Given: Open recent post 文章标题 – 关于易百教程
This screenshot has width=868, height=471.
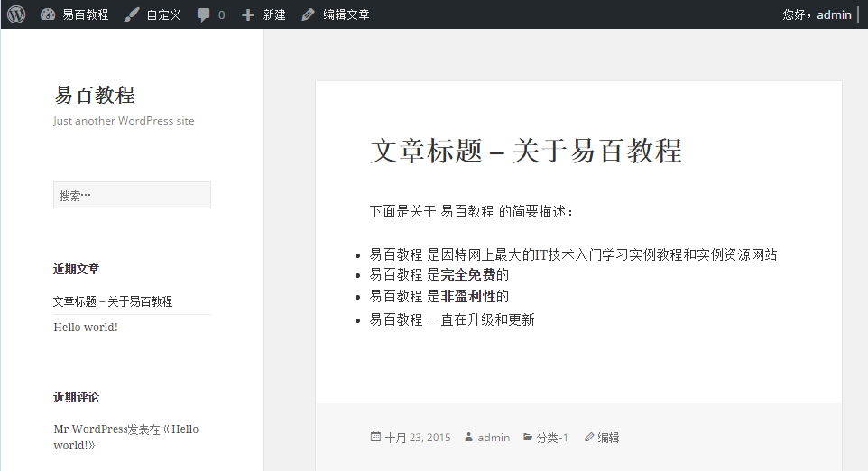Looking at the screenshot, I should point(113,301).
